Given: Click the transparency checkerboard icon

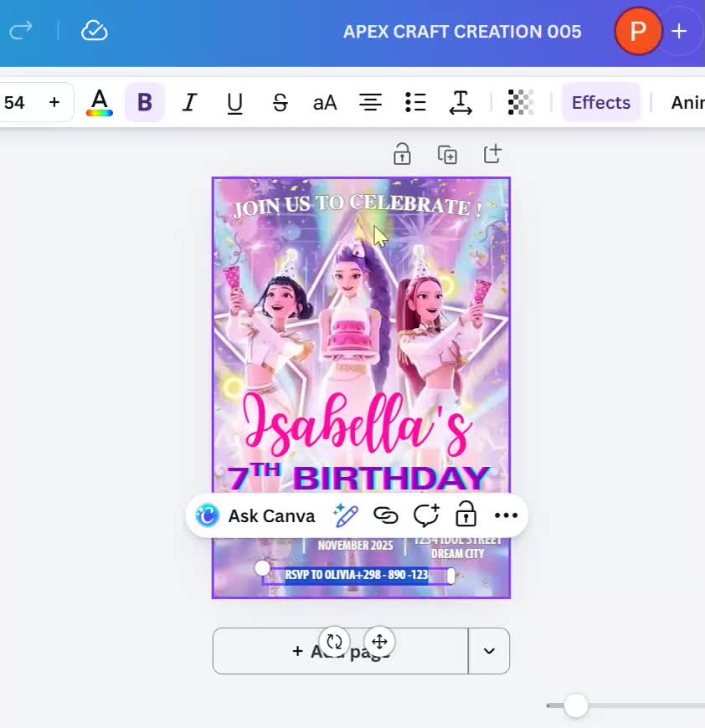Looking at the screenshot, I should pos(520,102).
